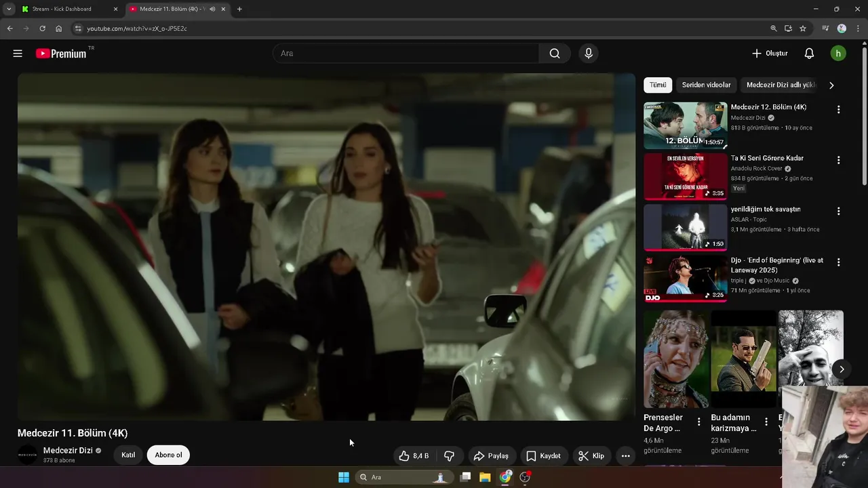
Task: Click the YouTube Premium logo
Action: click(x=61, y=54)
